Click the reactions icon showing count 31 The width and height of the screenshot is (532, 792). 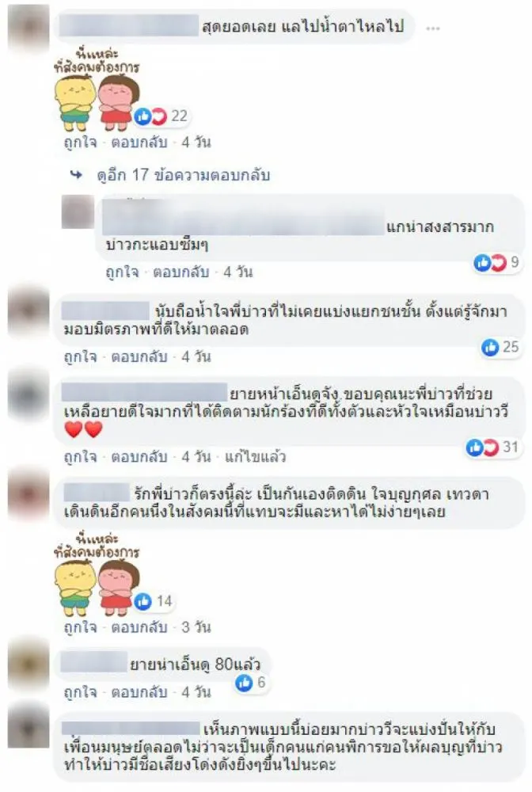click(492, 447)
